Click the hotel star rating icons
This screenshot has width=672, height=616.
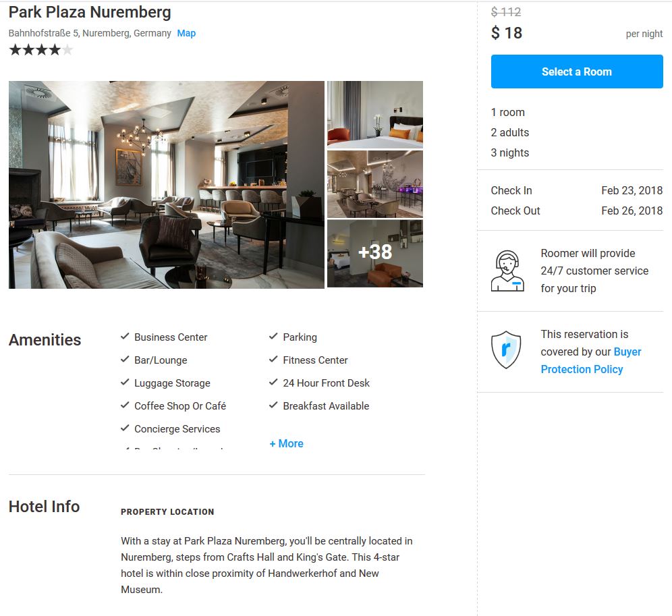click(x=40, y=50)
